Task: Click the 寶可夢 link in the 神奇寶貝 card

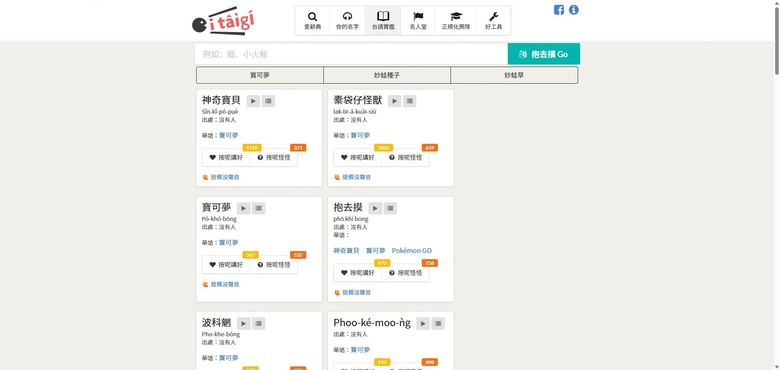Action: 229,135
